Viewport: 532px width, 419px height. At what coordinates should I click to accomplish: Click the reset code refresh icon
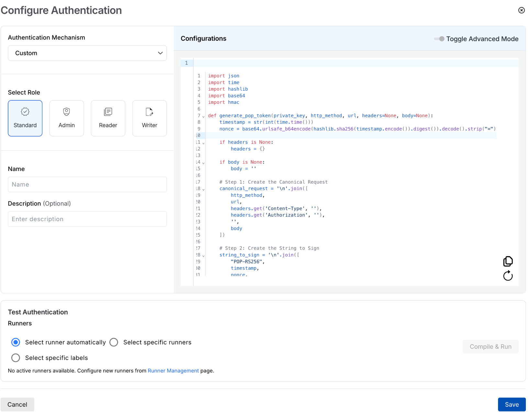508,276
